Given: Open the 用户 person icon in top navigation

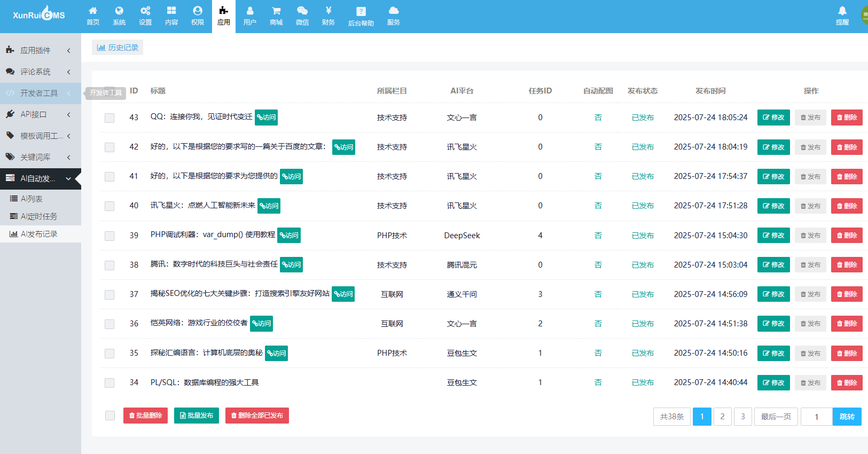Looking at the screenshot, I should 250,16.
